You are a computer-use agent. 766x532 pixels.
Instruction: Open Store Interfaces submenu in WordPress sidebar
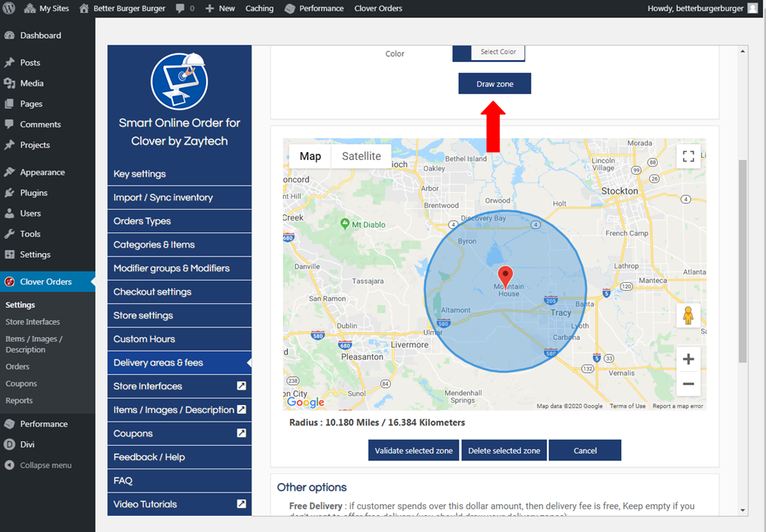33,322
